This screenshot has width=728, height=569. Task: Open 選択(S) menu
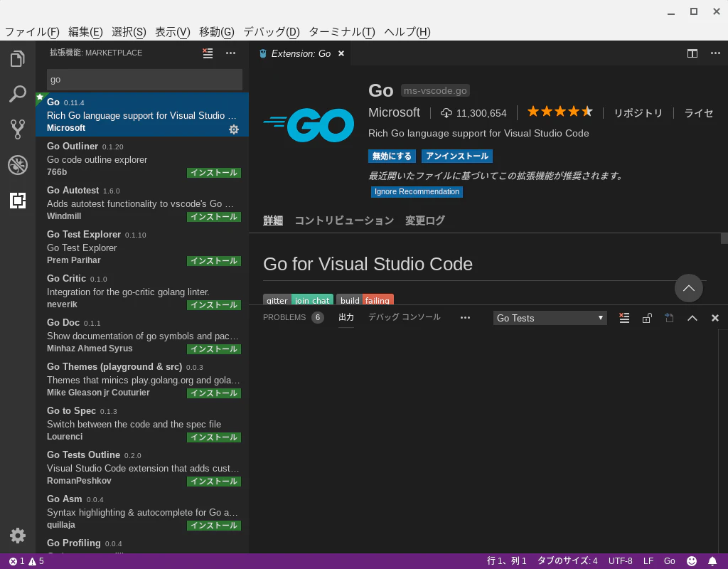(129, 31)
